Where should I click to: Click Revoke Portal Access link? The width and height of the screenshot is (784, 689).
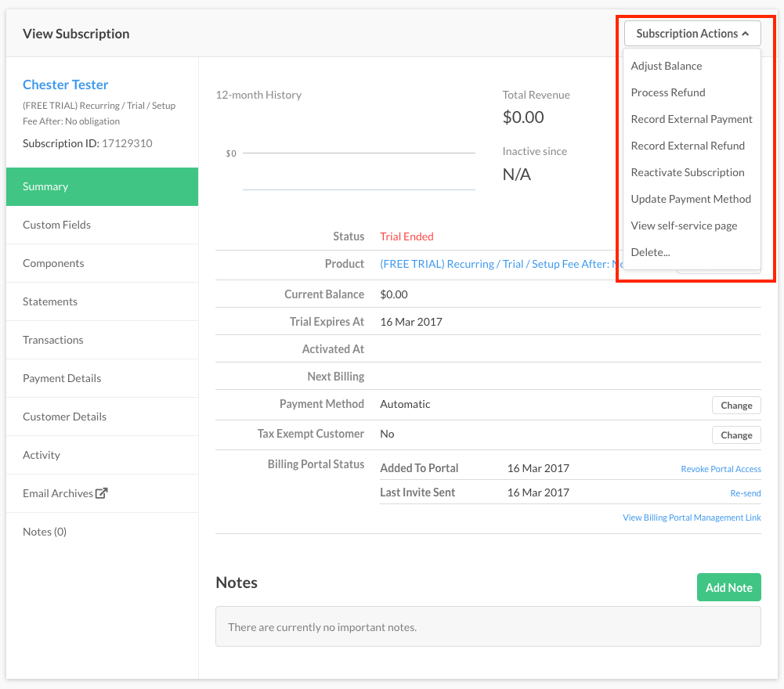click(x=721, y=469)
